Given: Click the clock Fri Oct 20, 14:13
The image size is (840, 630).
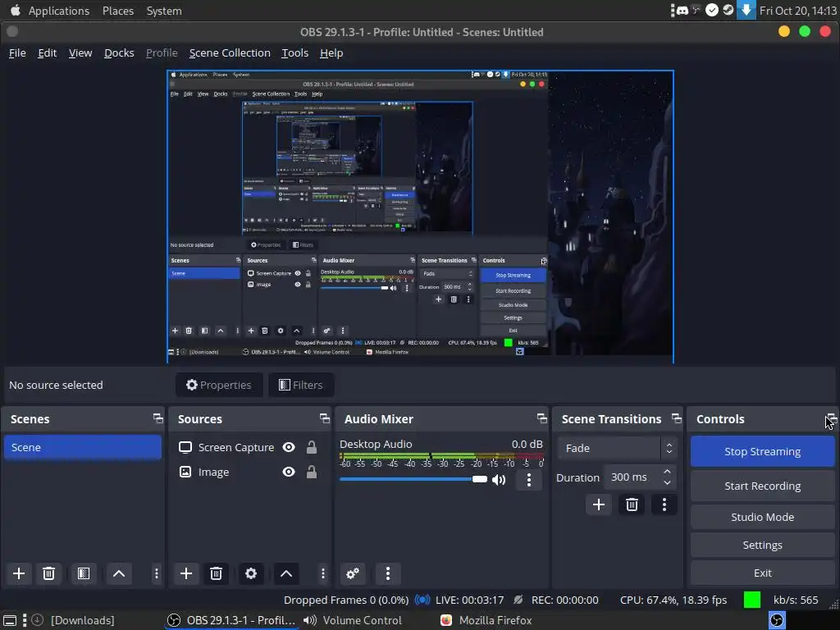Looking at the screenshot, I should pyautogui.click(x=797, y=11).
